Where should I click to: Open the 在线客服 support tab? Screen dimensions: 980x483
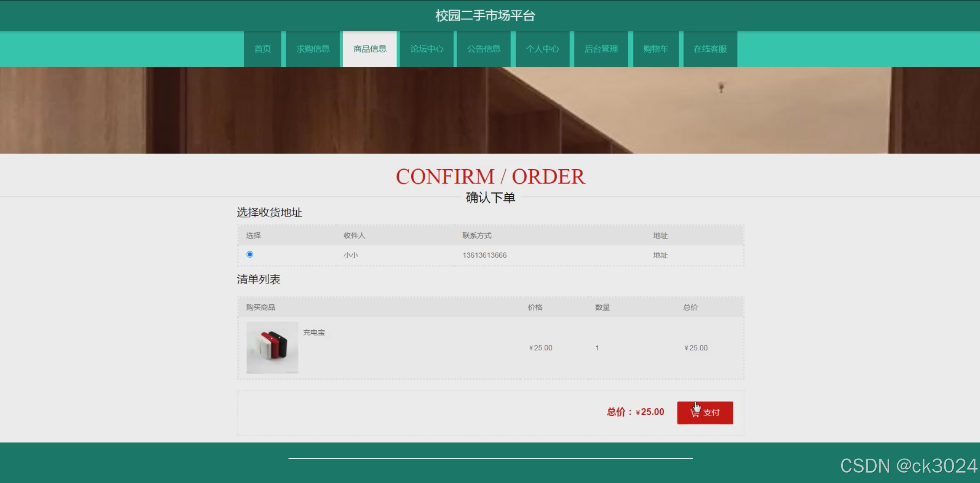(x=710, y=49)
